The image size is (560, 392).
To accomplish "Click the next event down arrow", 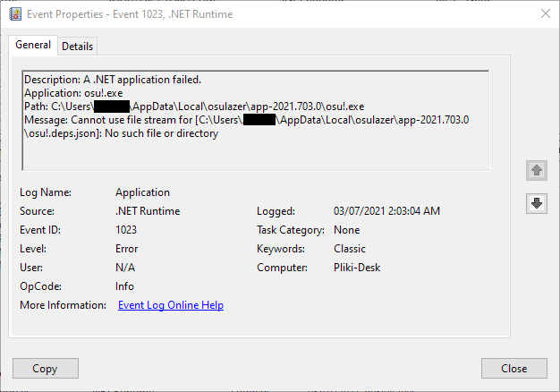I will tap(537, 204).
